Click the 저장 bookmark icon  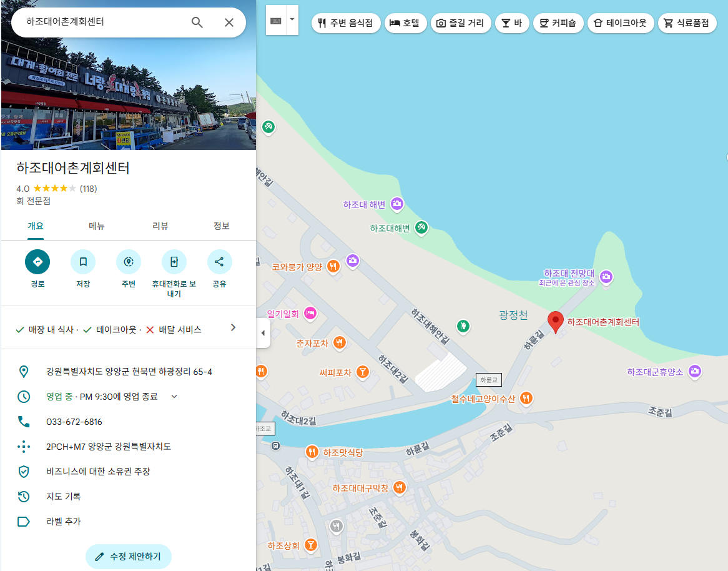83,262
